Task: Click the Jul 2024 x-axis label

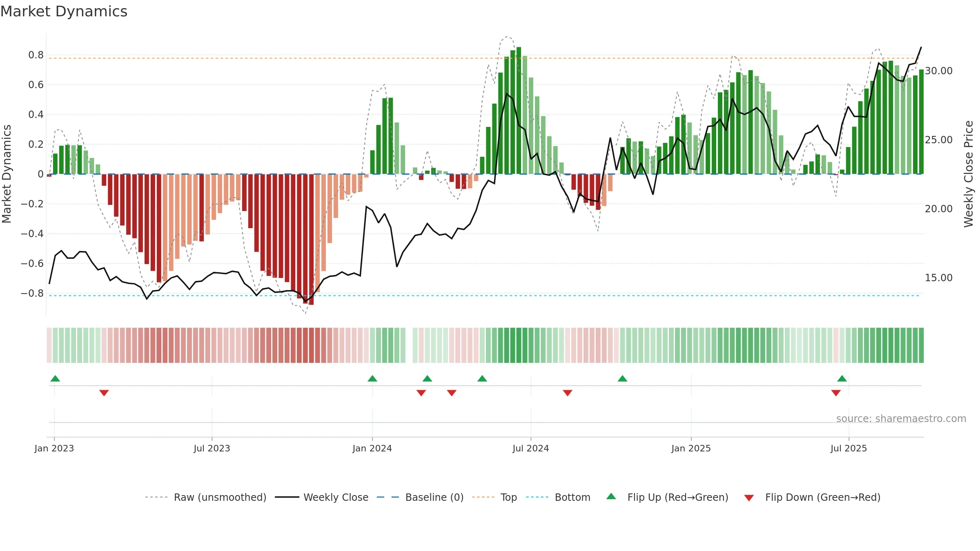Action: pos(531,448)
